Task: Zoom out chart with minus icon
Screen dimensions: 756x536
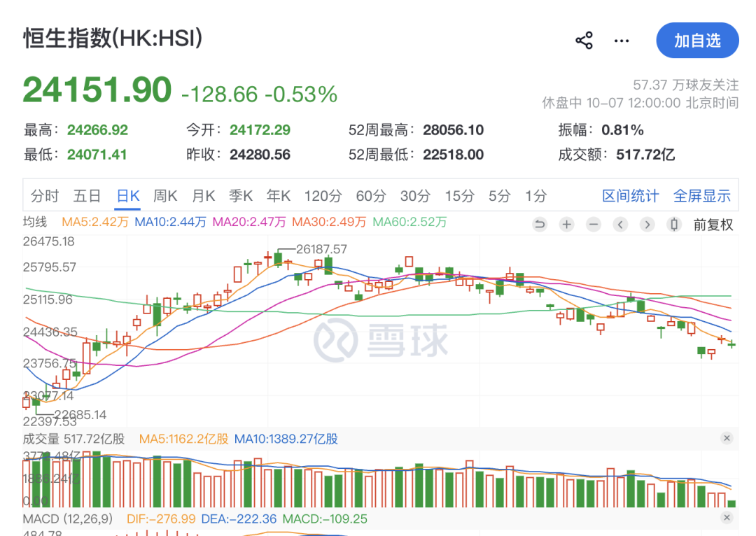Action: [x=594, y=224]
